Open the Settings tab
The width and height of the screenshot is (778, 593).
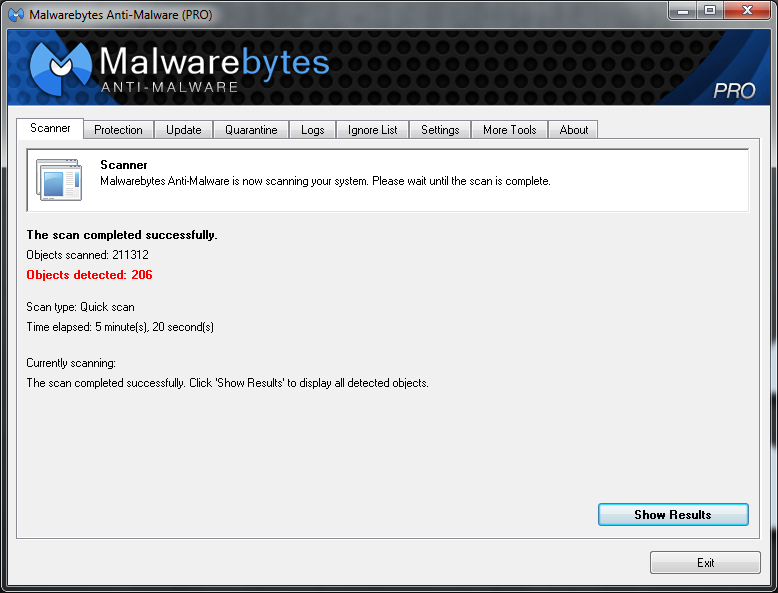click(x=440, y=130)
